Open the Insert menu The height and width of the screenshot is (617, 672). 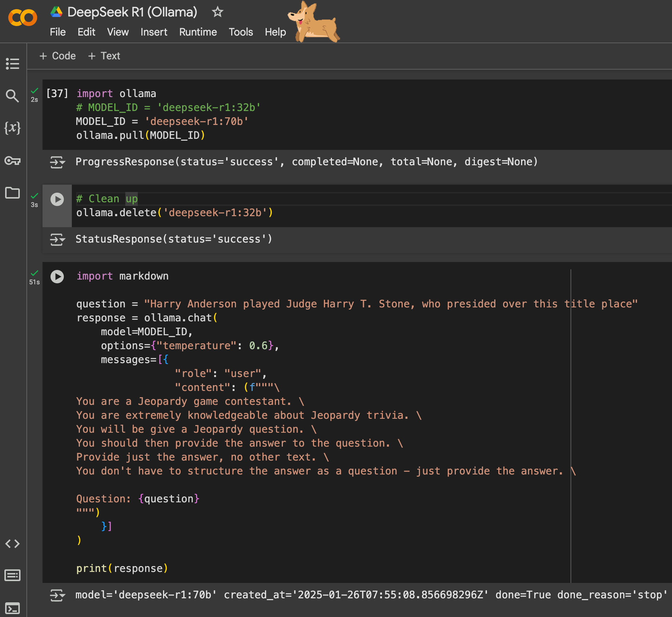tap(154, 32)
